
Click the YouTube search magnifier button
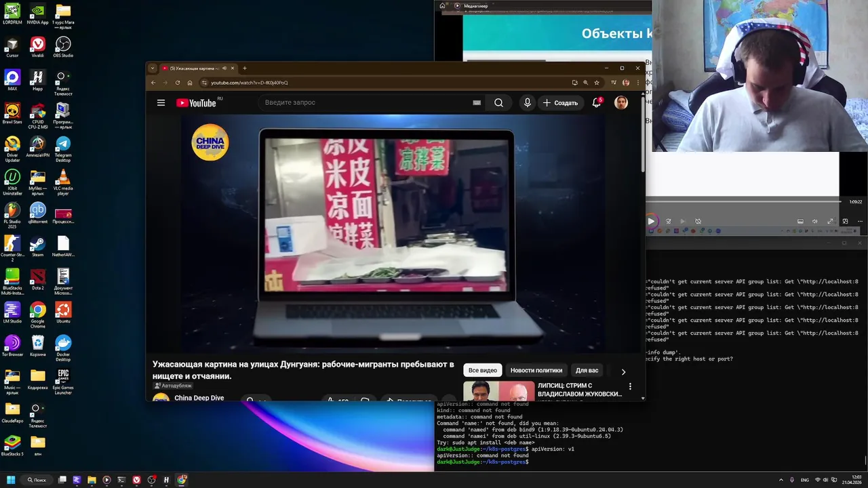point(498,103)
